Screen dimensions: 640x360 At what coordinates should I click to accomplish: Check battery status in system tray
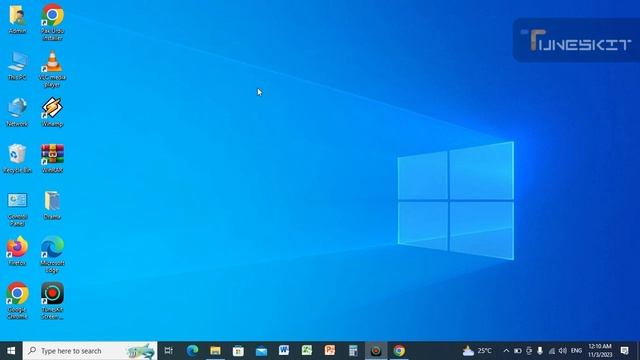coord(518,351)
